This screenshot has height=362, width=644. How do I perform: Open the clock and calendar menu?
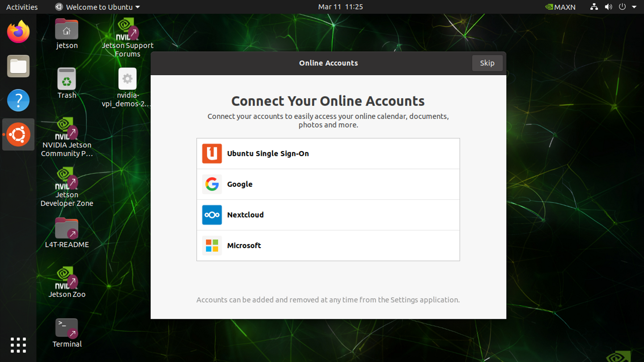click(340, 7)
